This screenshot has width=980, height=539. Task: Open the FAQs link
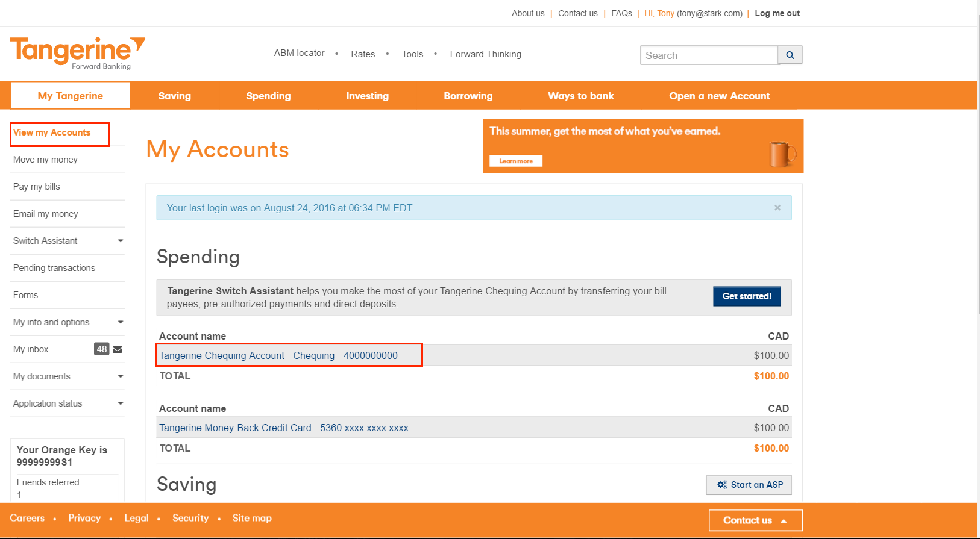[x=621, y=13]
